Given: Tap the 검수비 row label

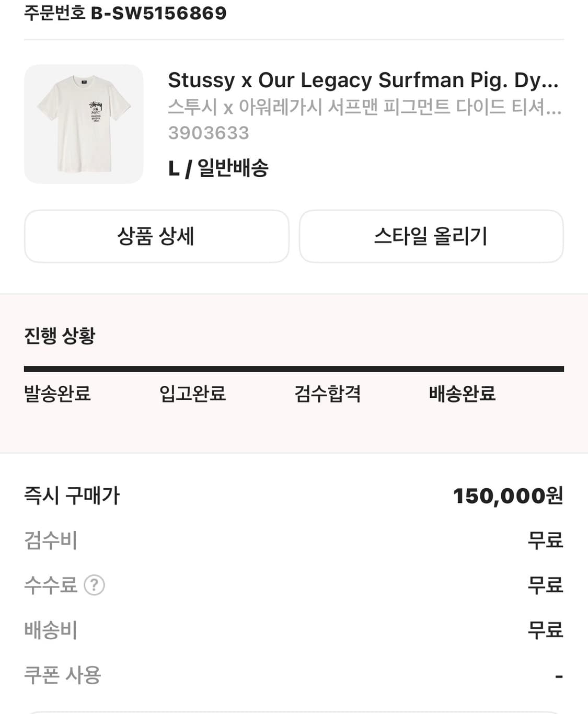Looking at the screenshot, I should pyautogui.click(x=51, y=540).
